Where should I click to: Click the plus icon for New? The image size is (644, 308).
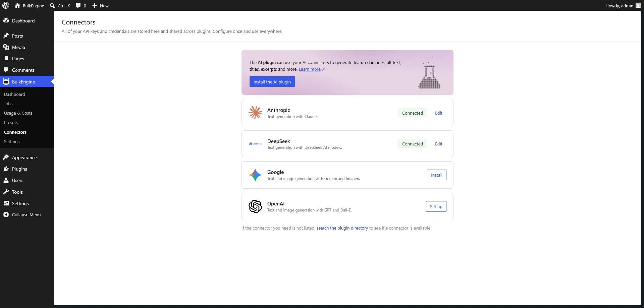coord(95,6)
